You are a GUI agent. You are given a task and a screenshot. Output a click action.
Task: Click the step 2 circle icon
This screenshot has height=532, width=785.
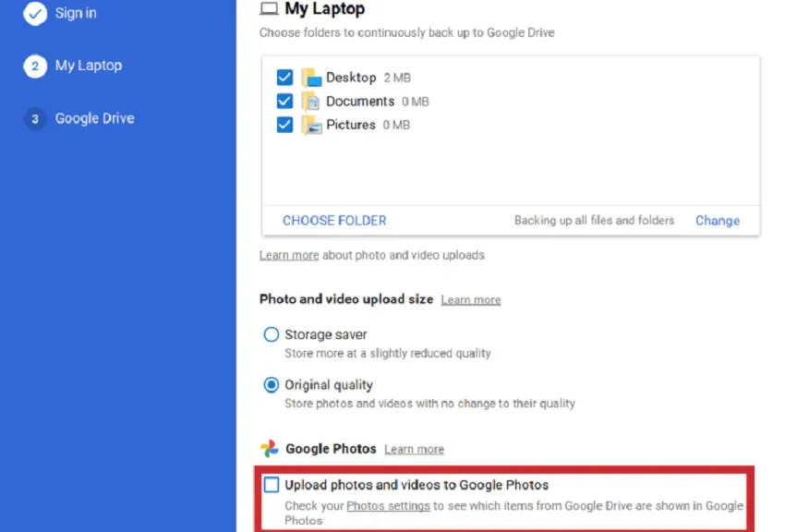[x=35, y=66]
